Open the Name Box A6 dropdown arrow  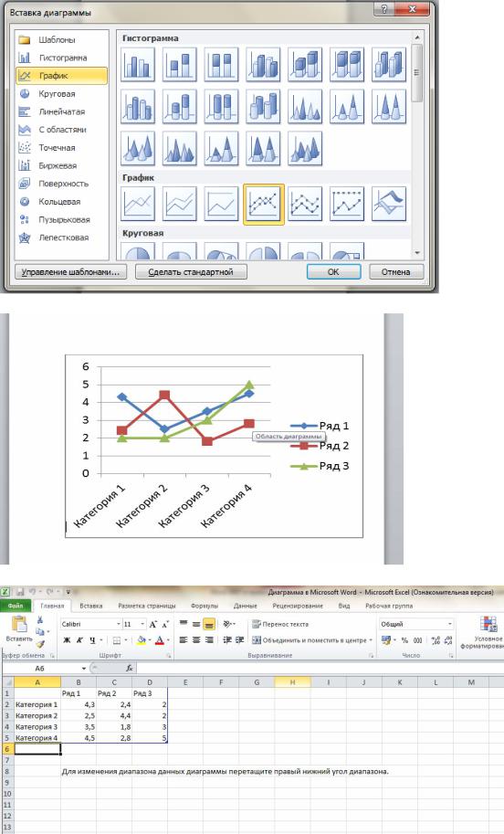click(84, 668)
